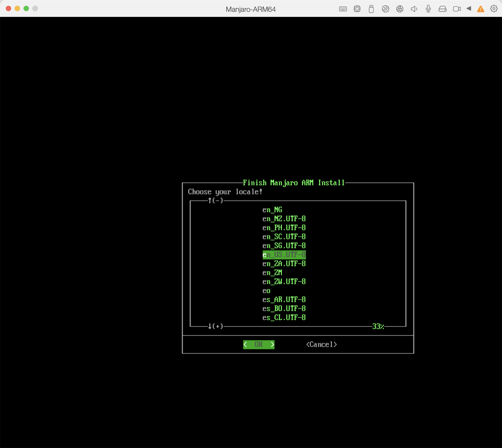The height and width of the screenshot is (448, 502).
Task: Click the USB device icon in the toolbar
Action: (371, 9)
